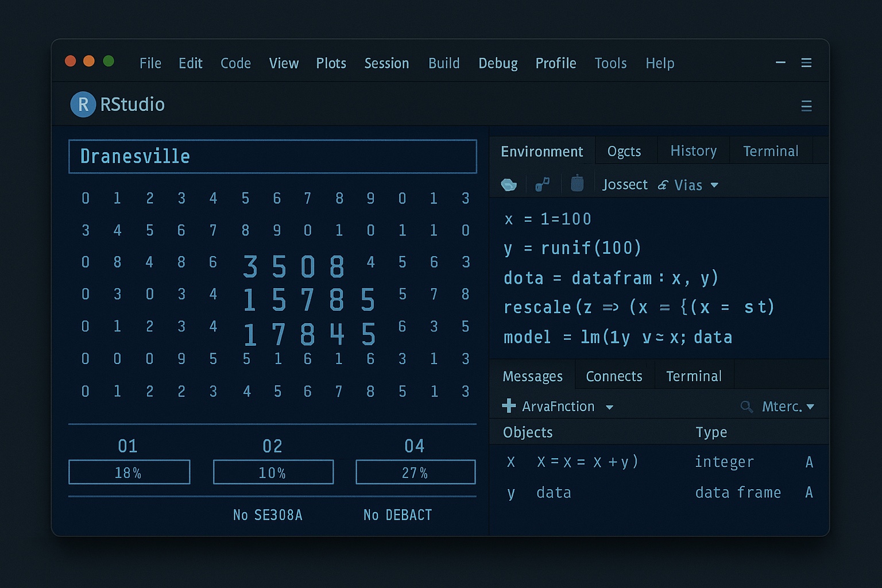This screenshot has width=882, height=588.
Task: Click the 18% progress bar under 01
Action: coord(129,472)
